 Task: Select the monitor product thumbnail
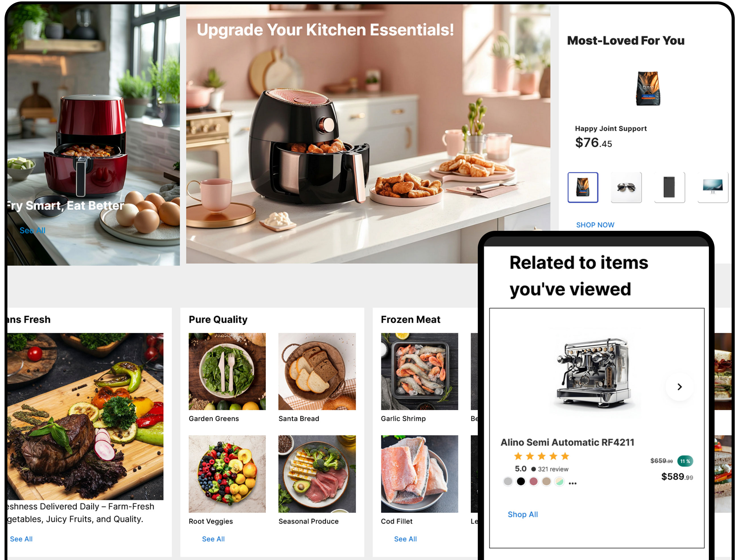point(713,187)
